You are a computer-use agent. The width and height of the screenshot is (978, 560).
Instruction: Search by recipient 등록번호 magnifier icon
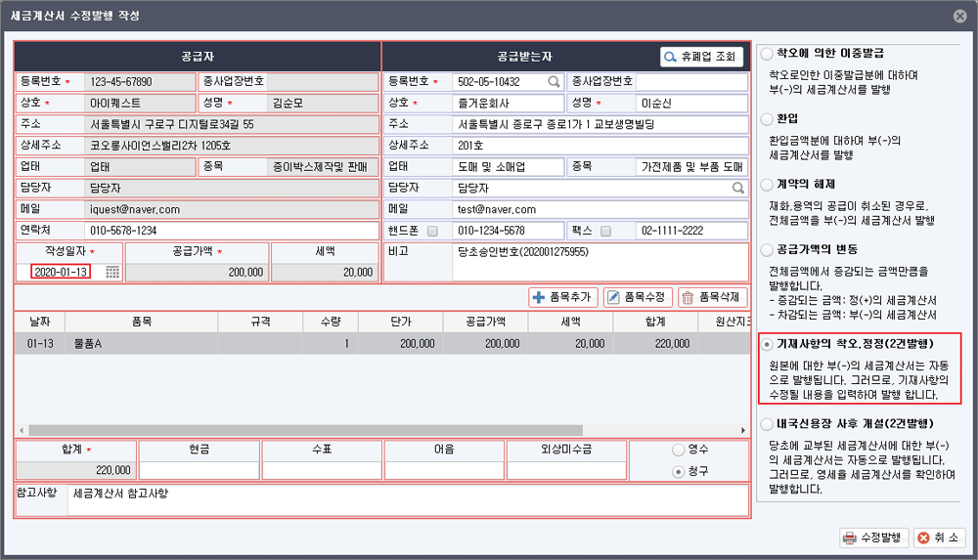(x=554, y=82)
